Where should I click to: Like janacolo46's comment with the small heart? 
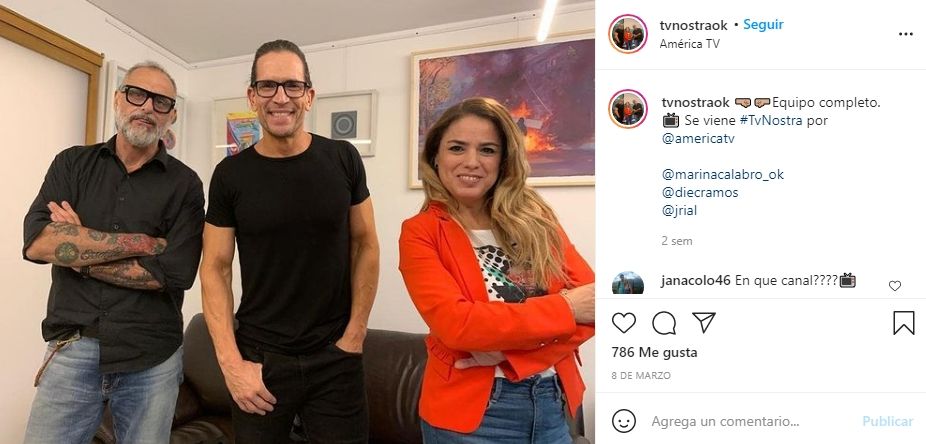point(895,286)
